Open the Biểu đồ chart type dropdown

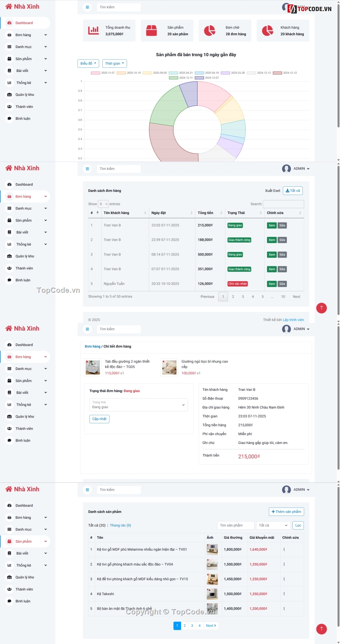pyautogui.click(x=88, y=63)
